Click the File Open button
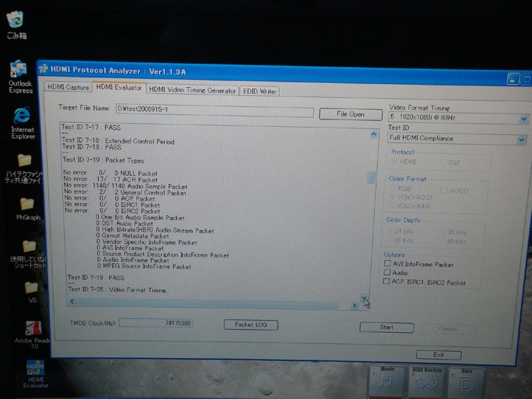 pyautogui.click(x=351, y=114)
